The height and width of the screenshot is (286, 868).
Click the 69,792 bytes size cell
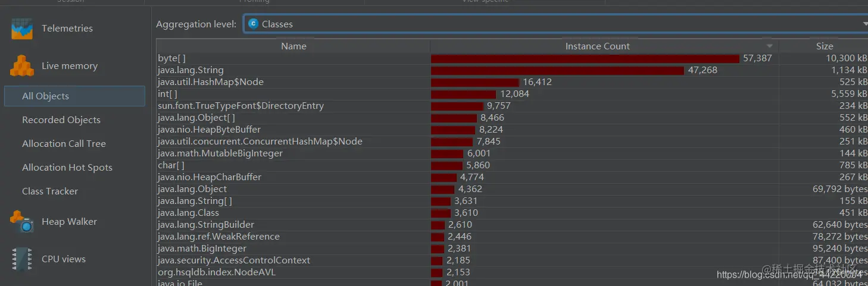pos(839,189)
